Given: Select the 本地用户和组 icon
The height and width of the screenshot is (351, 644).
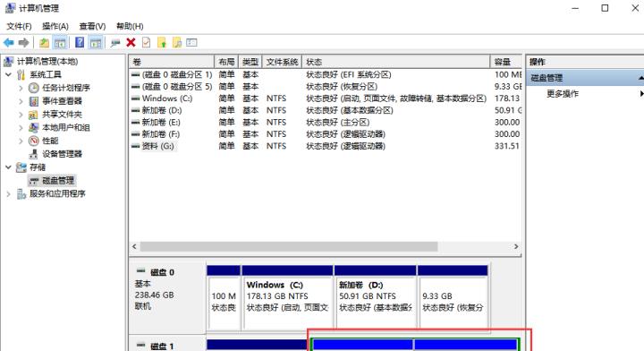Looking at the screenshot, I should [x=34, y=127].
